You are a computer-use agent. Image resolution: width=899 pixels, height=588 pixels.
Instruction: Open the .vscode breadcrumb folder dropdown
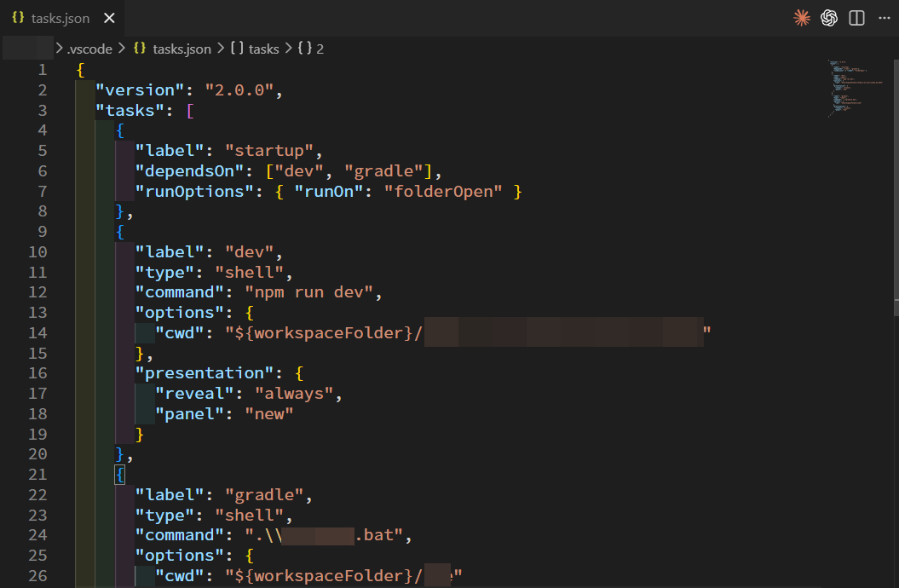click(89, 49)
